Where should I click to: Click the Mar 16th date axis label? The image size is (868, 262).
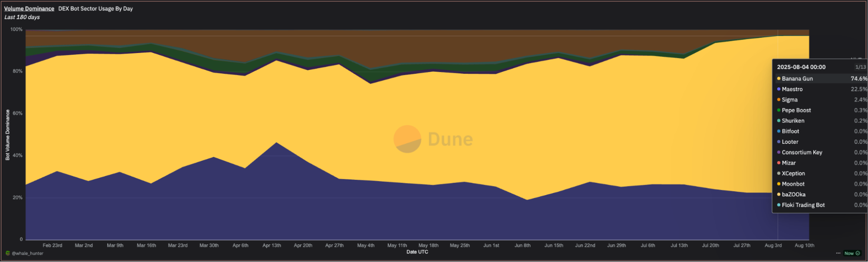(146, 245)
